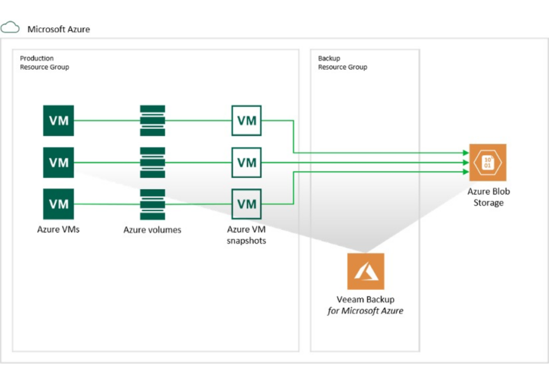Click the top Azure volume disk stack icon
The image size is (549, 392).
coord(152,121)
